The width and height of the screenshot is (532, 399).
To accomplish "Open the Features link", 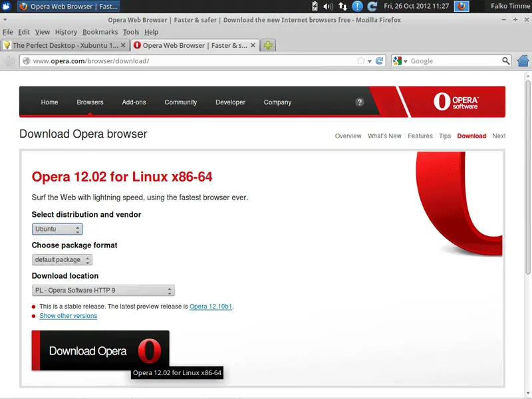I will 420,136.
